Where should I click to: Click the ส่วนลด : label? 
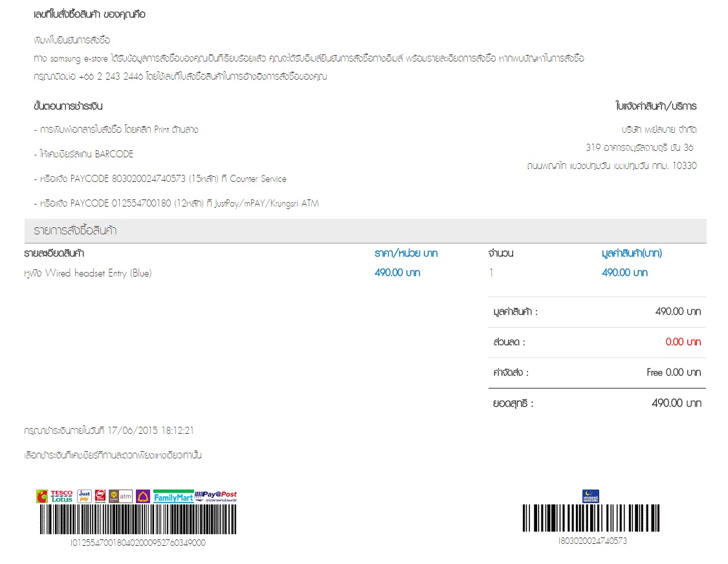(x=509, y=343)
